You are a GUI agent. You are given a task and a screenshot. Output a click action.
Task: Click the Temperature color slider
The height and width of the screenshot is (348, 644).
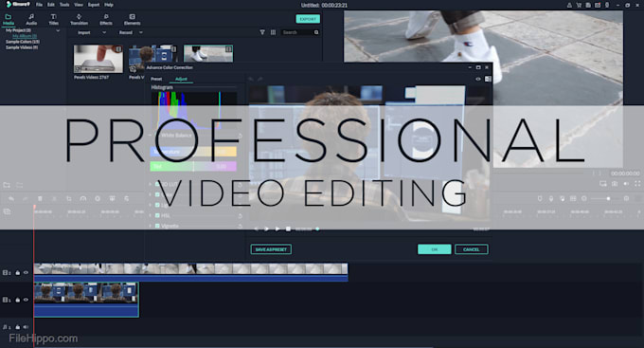click(x=193, y=152)
